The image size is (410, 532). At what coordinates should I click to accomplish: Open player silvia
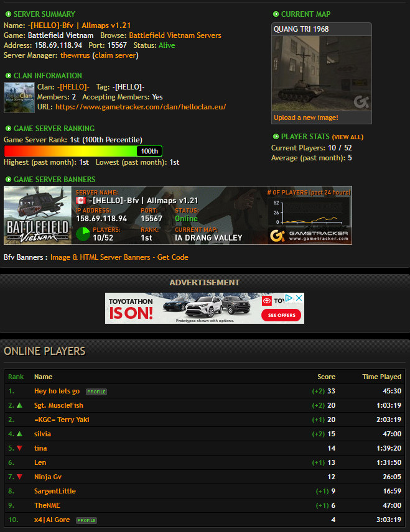[42, 434]
